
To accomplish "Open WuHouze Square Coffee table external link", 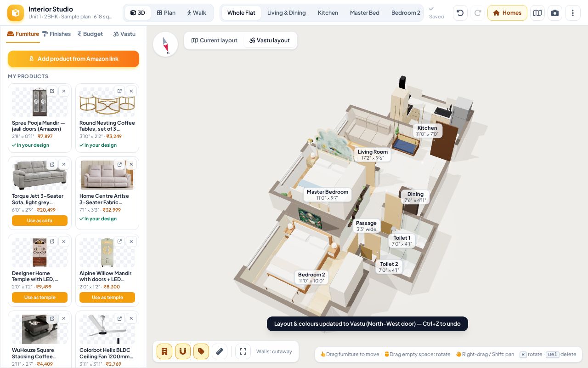I will (x=52, y=318).
